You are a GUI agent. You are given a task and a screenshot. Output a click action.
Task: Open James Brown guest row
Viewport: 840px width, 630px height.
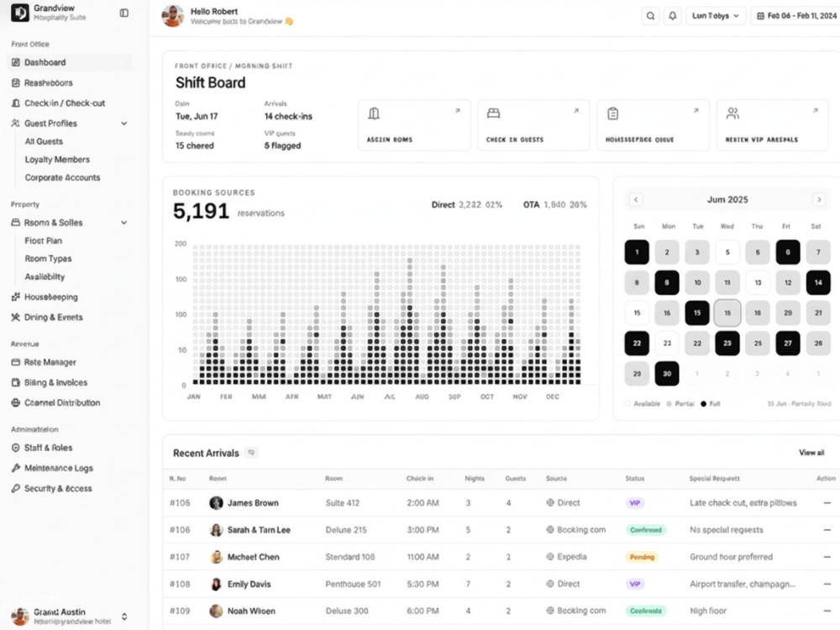(x=501, y=503)
